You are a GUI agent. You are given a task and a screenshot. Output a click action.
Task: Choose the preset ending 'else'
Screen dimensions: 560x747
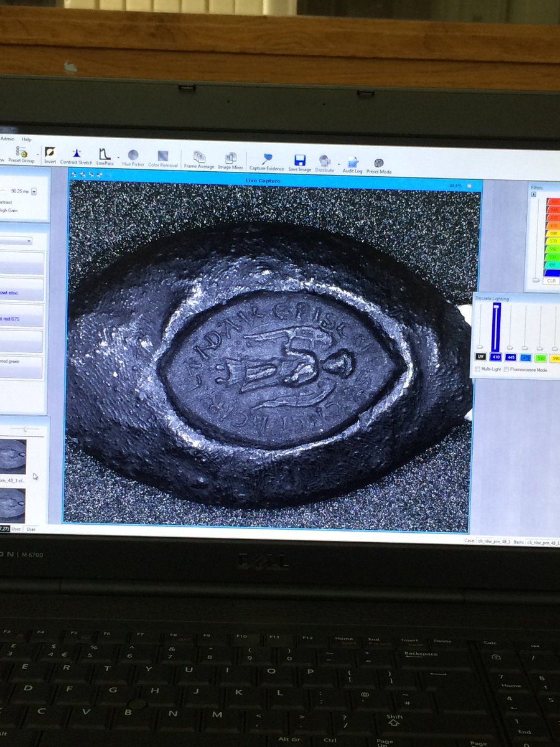(x=21, y=289)
